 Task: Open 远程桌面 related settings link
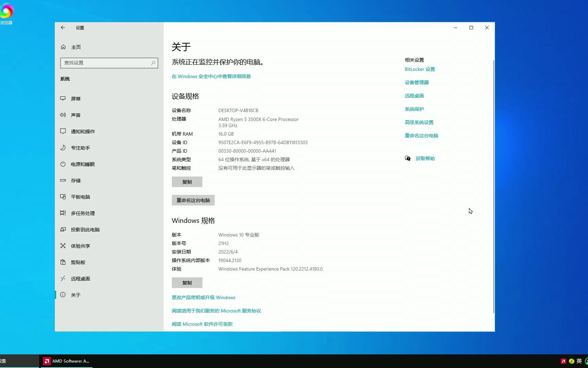[414, 96]
